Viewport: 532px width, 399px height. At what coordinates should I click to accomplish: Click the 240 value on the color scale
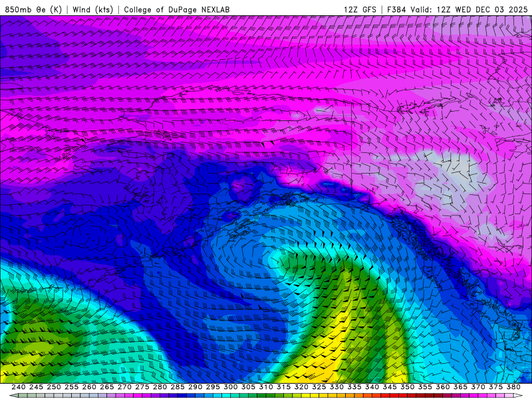(19, 387)
